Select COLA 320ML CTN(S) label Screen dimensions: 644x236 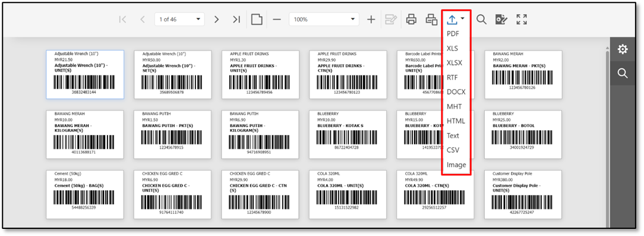click(435, 194)
